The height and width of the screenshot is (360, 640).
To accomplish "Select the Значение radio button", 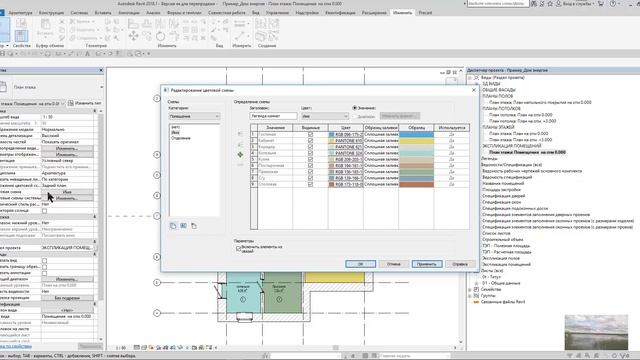I will 355,108.
